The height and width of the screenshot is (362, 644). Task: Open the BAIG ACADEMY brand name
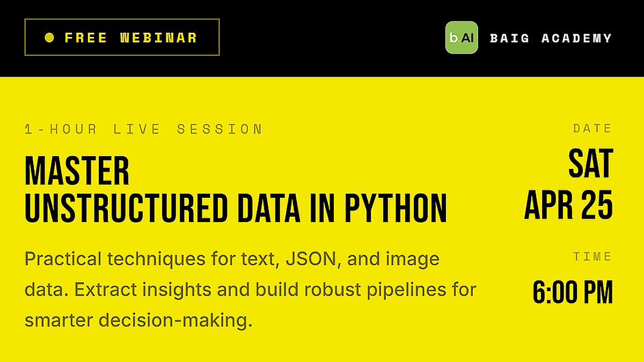[x=551, y=38]
